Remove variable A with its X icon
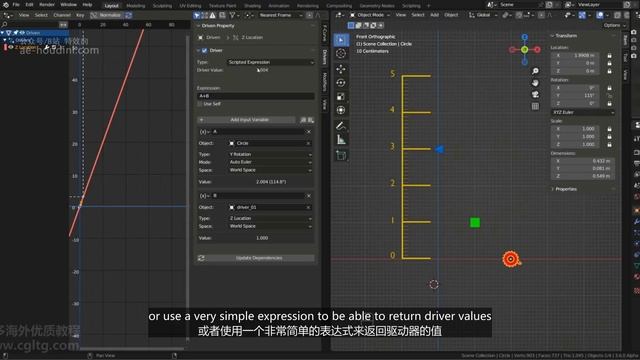Screen dimensions: 640x360 (x=309, y=132)
